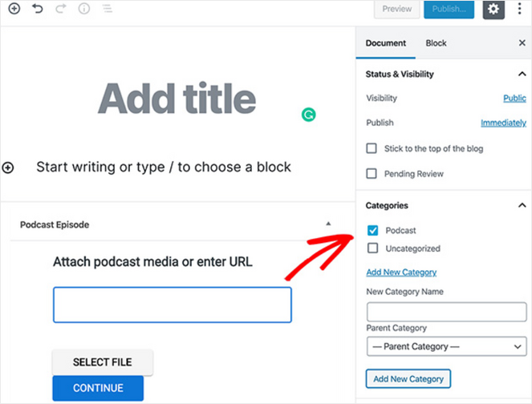
Task: Collapse the Status & Visibility section
Action: (522, 75)
